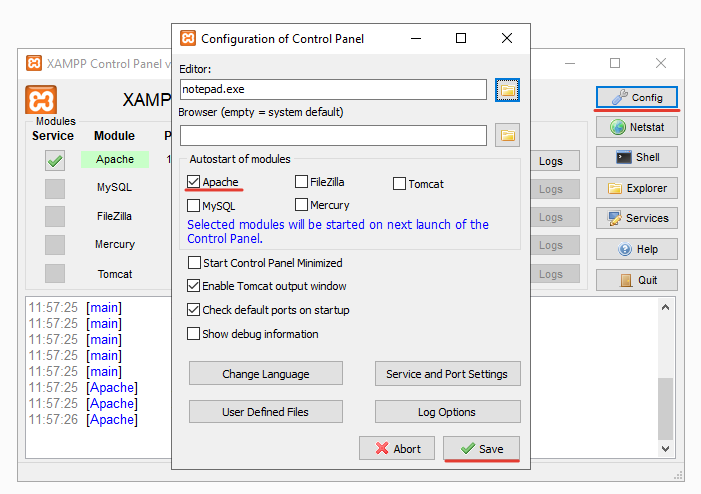Click the Change Language button

[265, 374]
